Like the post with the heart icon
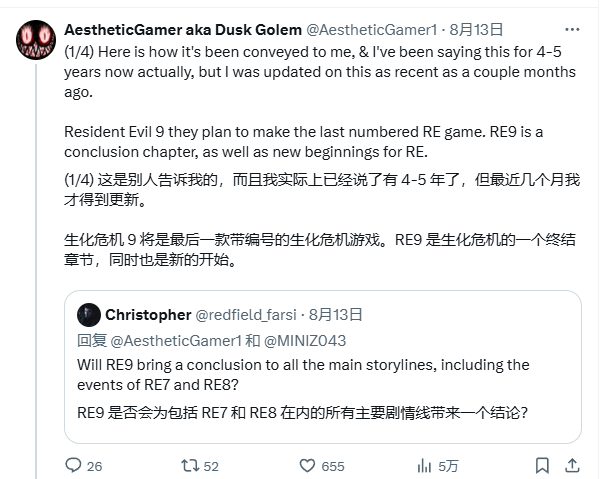615x479 pixels. pos(305,465)
